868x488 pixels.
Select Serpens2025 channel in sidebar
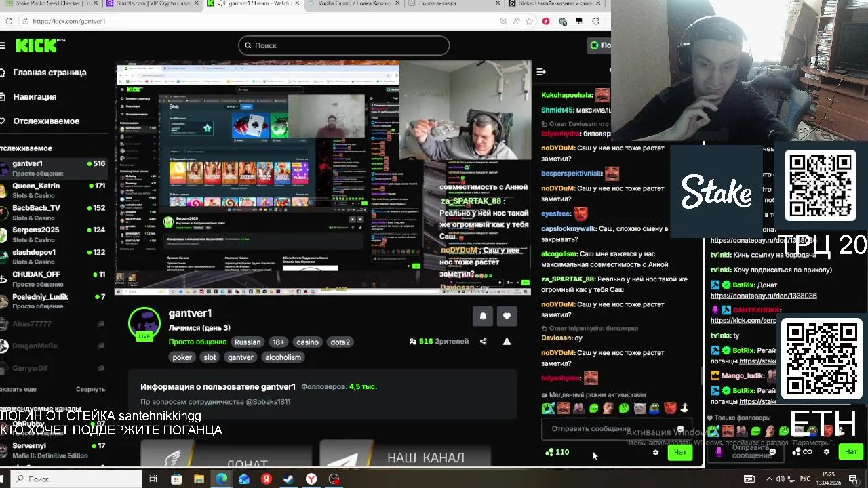[x=53, y=235]
